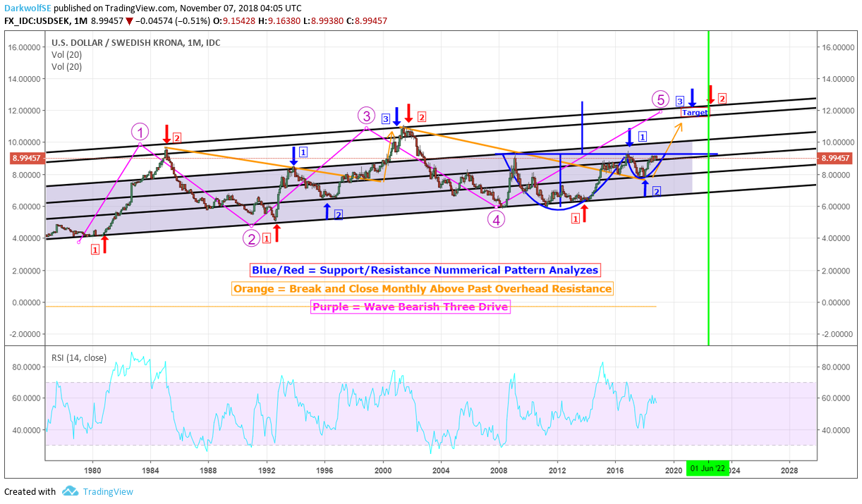Click the Blue/Red Support/Resistance legend text
This screenshot has height=504, width=862.
tap(425, 270)
